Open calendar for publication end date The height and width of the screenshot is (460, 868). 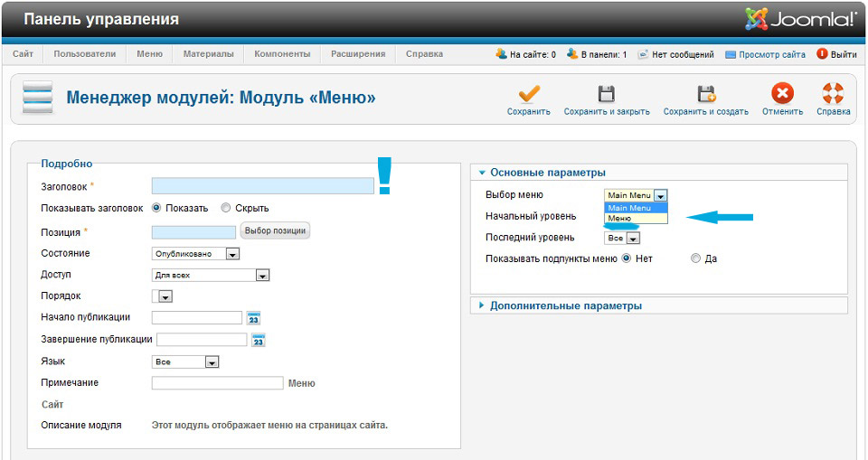point(259,341)
